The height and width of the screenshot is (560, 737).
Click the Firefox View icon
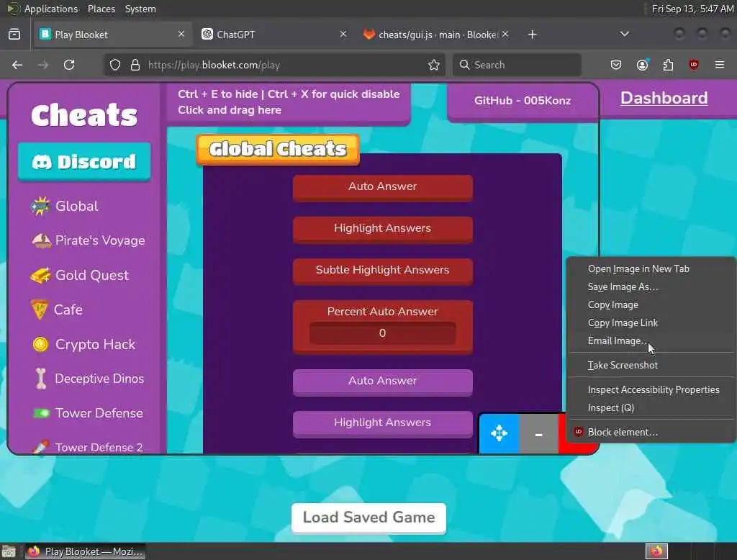point(14,35)
